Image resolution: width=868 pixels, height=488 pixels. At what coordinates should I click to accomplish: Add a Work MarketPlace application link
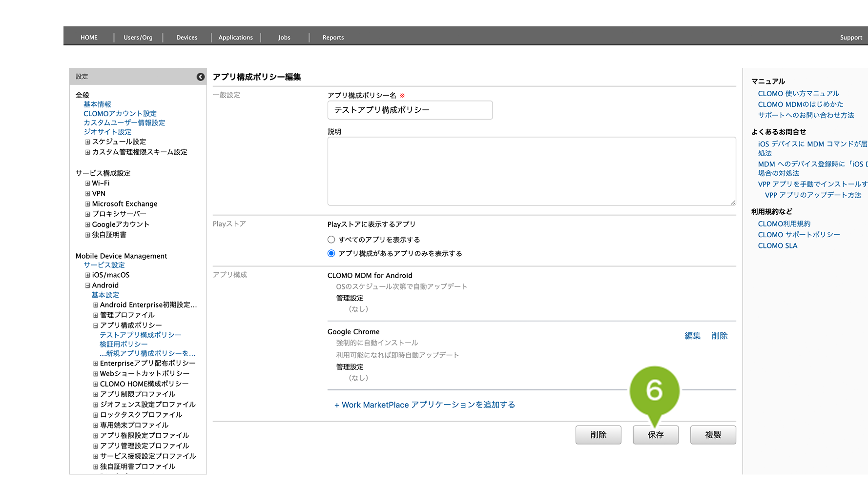424,405
